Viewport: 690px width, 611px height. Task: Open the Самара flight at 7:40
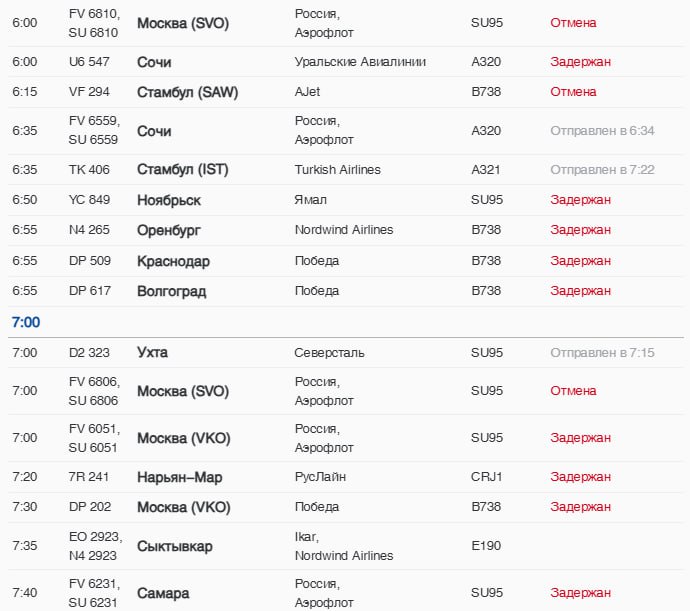[163, 593]
